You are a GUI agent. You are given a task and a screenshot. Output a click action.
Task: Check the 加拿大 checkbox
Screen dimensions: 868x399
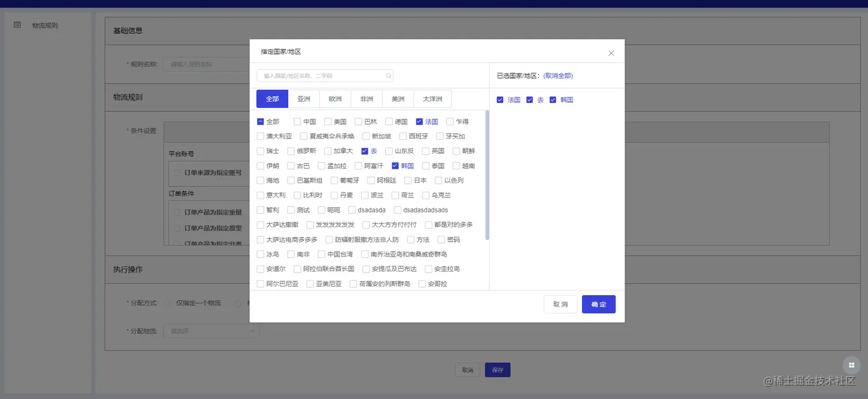tap(328, 151)
